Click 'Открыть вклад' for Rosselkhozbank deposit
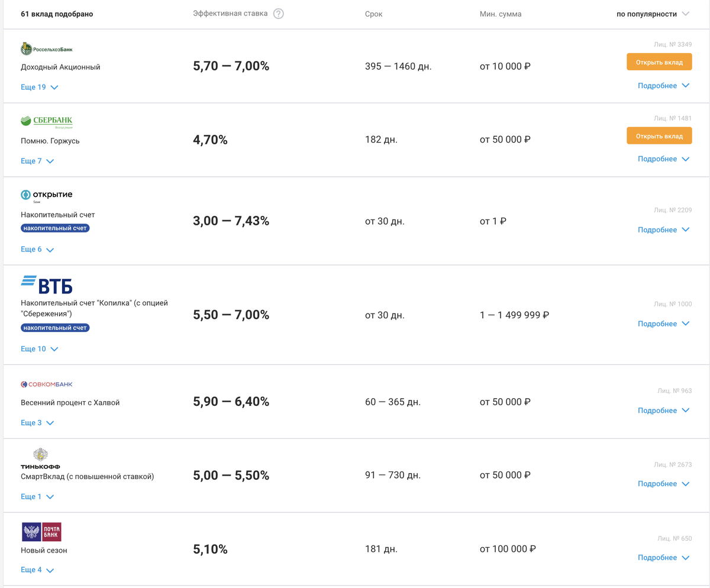The image size is (710, 588). (x=659, y=62)
